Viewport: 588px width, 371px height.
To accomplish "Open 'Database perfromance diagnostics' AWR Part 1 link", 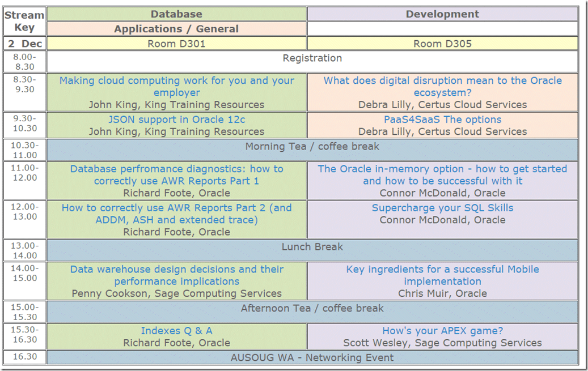I will 177,169.
